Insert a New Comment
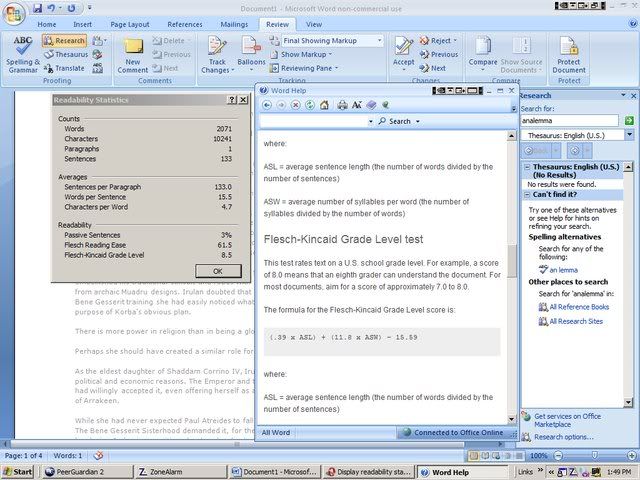Screen dimensions: 640x480 click(x=133, y=55)
